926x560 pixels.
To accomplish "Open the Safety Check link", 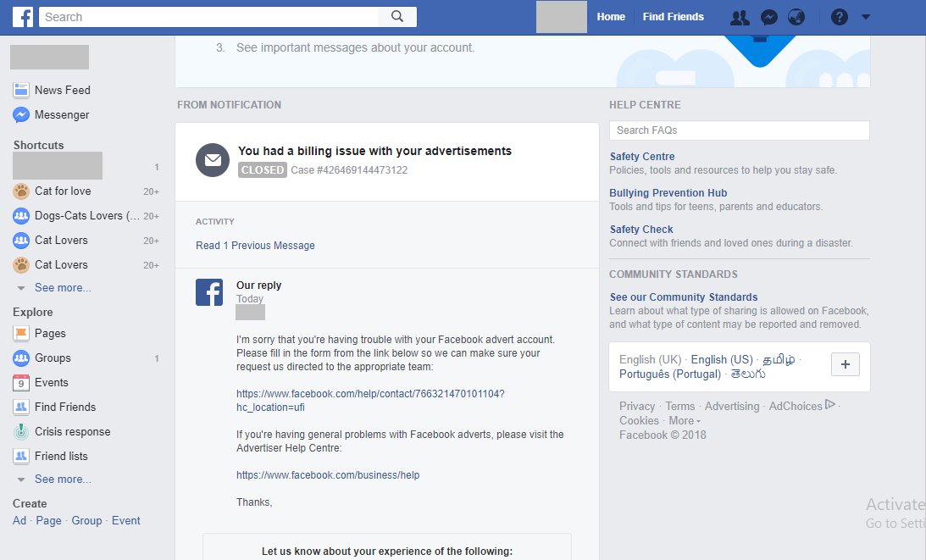I will click(x=640, y=230).
